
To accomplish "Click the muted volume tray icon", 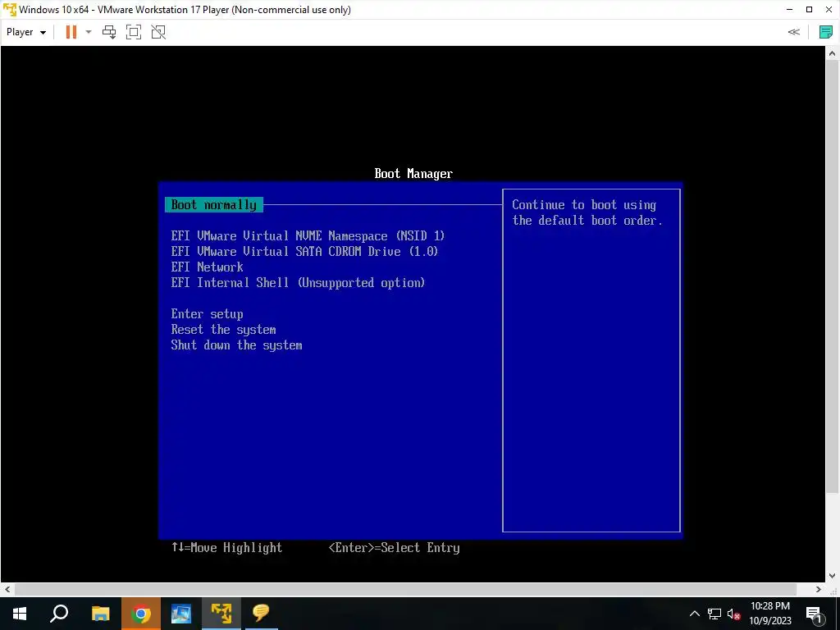I will click(733, 614).
